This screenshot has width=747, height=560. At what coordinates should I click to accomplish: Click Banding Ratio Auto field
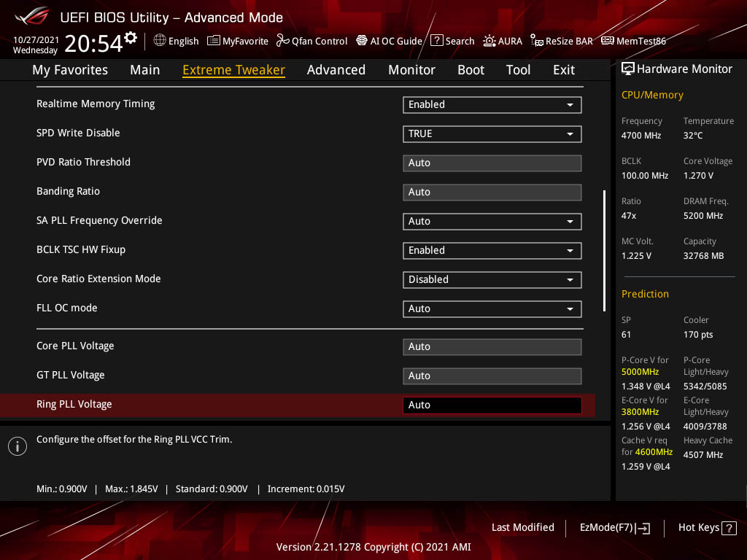point(492,192)
